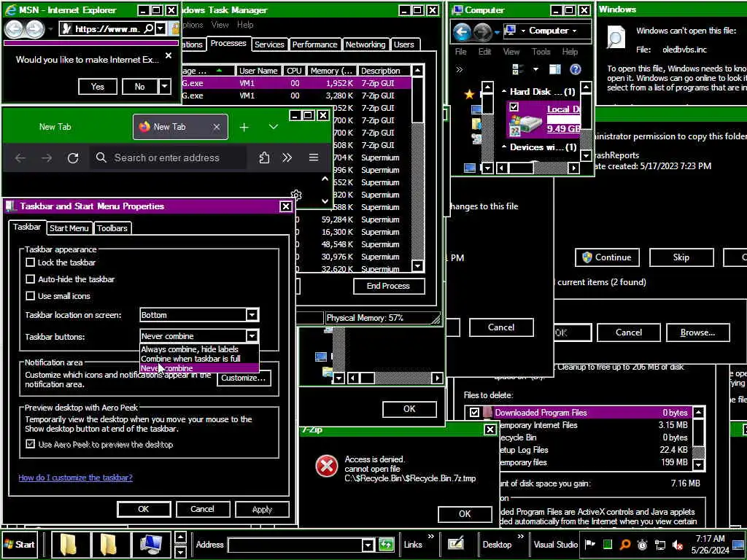Click the Back arrow in Firefox
Viewport: 747px width, 560px height.
[20, 157]
